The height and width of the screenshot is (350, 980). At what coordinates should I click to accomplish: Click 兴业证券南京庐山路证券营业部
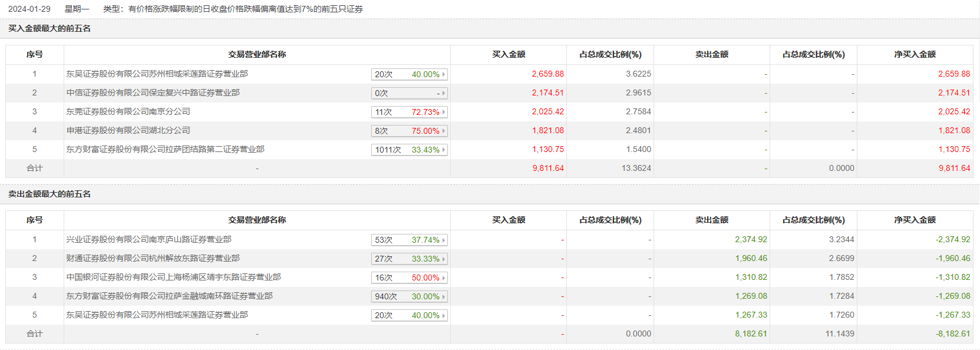point(149,239)
